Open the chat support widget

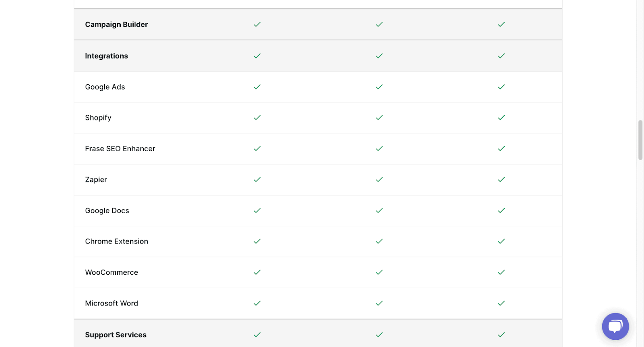click(615, 326)
